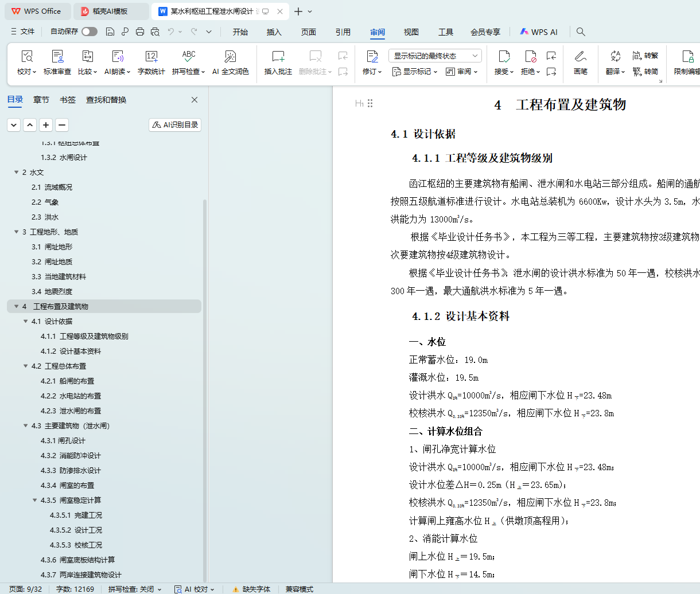
Task: Click the 限制编辑 restrict editing icon
Action: [x=687, y=57]
